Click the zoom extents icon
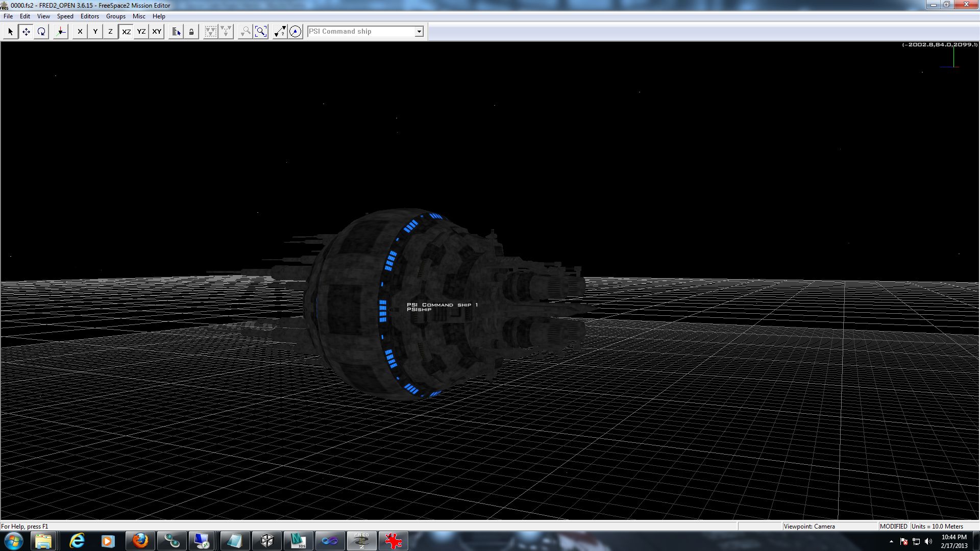 coord(261,32)
